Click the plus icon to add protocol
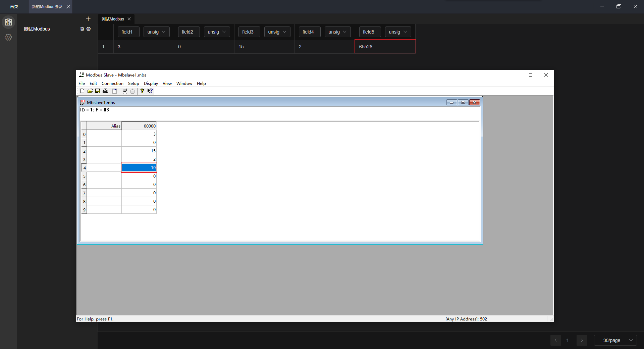The image size is (644, 349). (88, 19)
